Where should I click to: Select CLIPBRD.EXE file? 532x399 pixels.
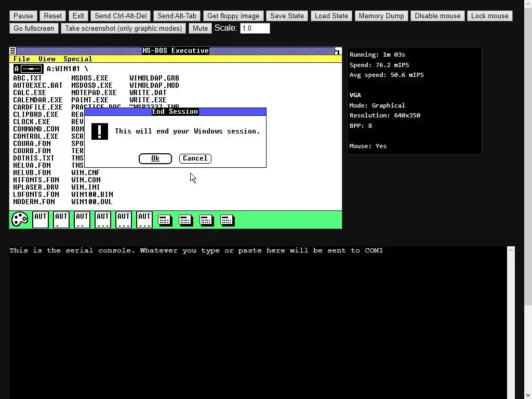point(36,115)
